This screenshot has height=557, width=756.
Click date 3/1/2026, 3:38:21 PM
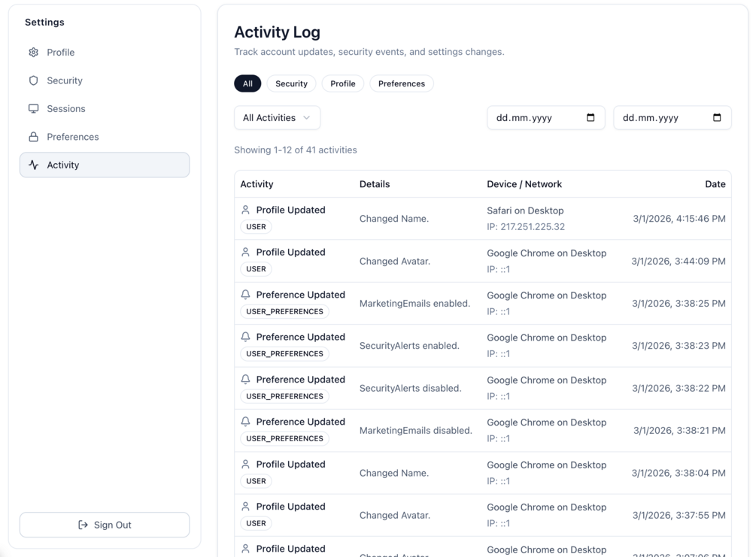point(679,431)
